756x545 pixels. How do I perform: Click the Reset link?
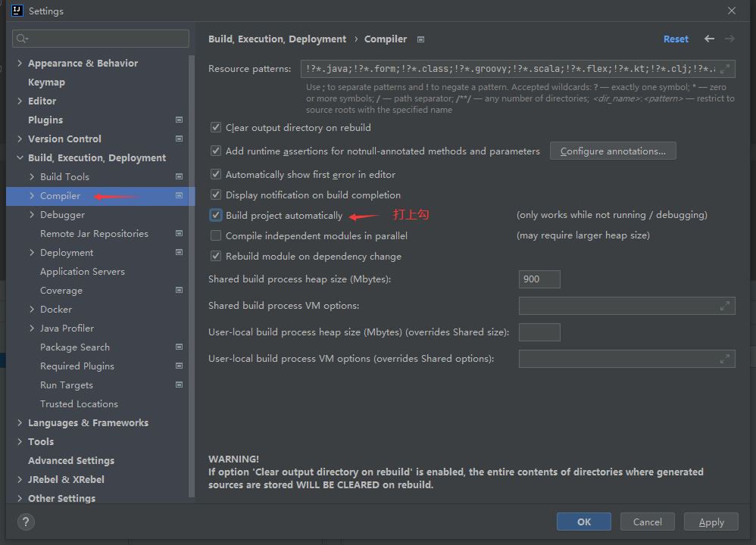(676, 39)
